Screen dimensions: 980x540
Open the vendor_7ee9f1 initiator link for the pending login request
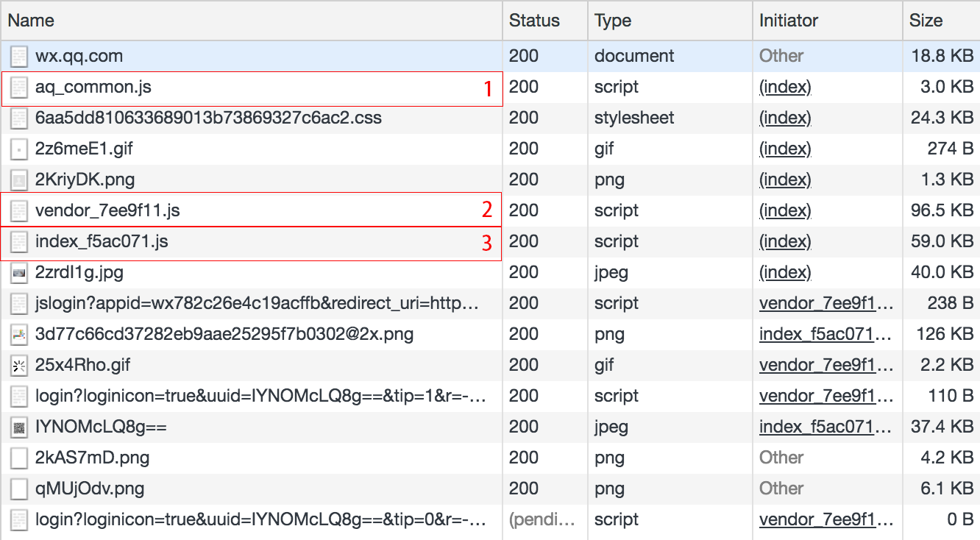(x=827, y=520)
